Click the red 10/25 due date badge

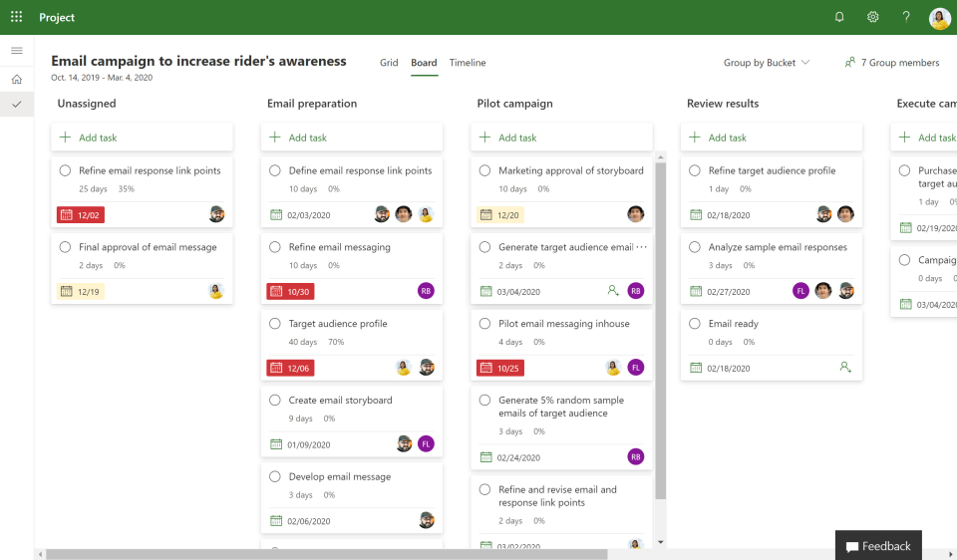(x=500, y=368)
